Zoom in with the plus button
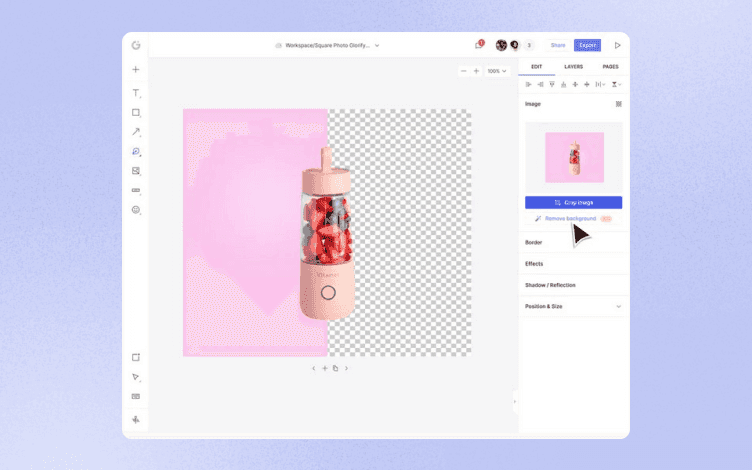752x470 pixels. [x=476, y=71]
